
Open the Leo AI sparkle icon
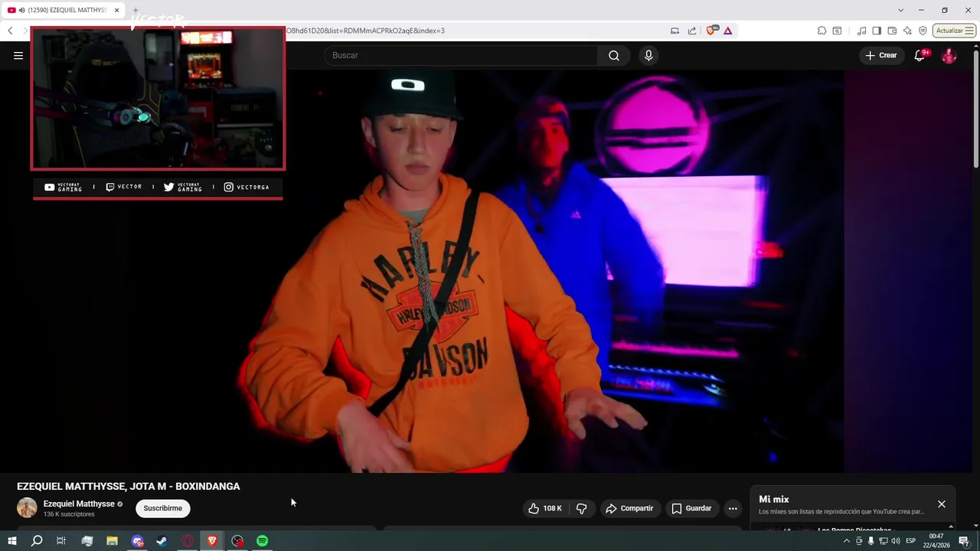[x=907, y=31]
